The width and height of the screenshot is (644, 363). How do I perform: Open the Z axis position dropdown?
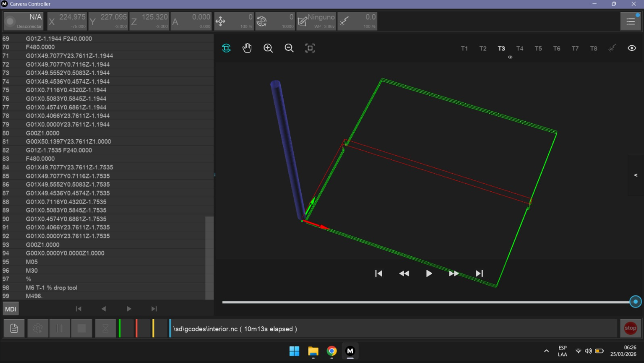[x=149, y=21]
